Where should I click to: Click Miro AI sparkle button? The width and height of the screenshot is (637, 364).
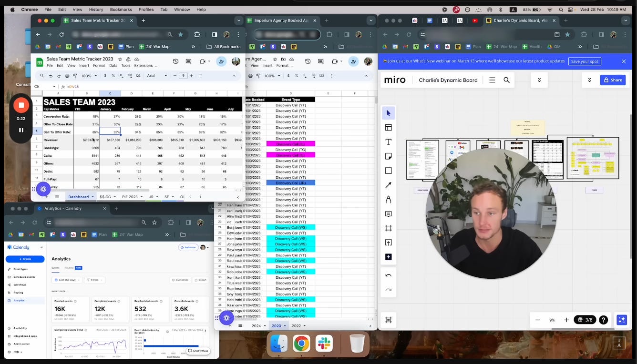pos(622,320)
